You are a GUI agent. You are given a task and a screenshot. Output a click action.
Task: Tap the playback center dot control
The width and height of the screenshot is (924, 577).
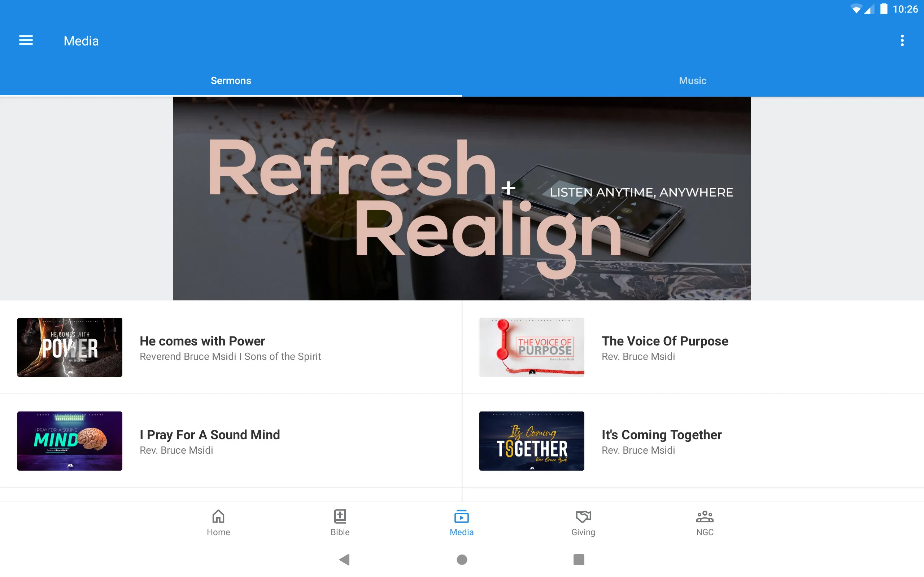(x=462, y=559)
